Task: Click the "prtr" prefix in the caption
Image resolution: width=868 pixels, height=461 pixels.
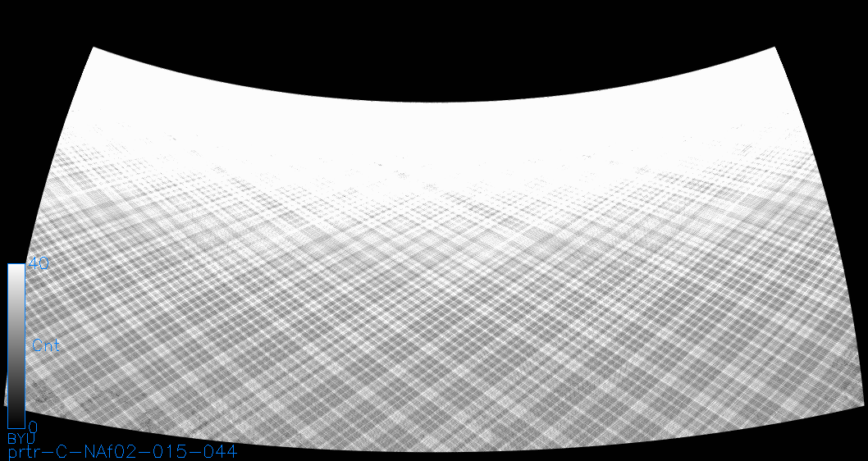Action: click(x=26, y=452)
